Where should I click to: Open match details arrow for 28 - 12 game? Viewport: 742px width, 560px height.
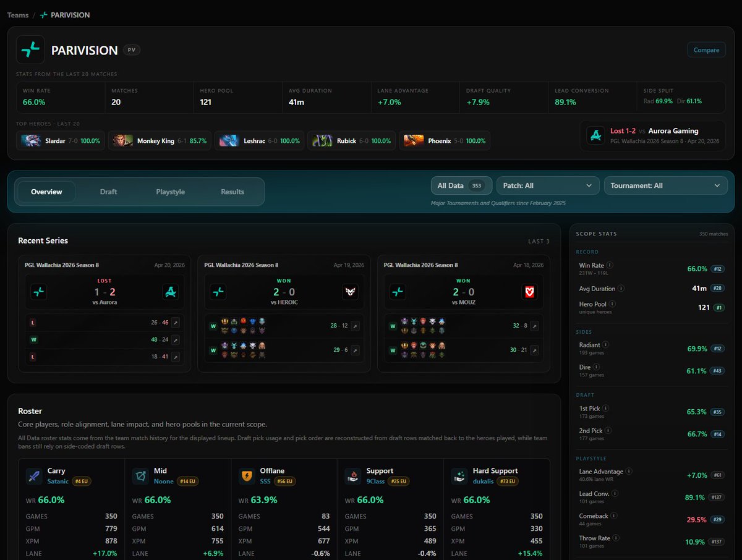point(355,326)
